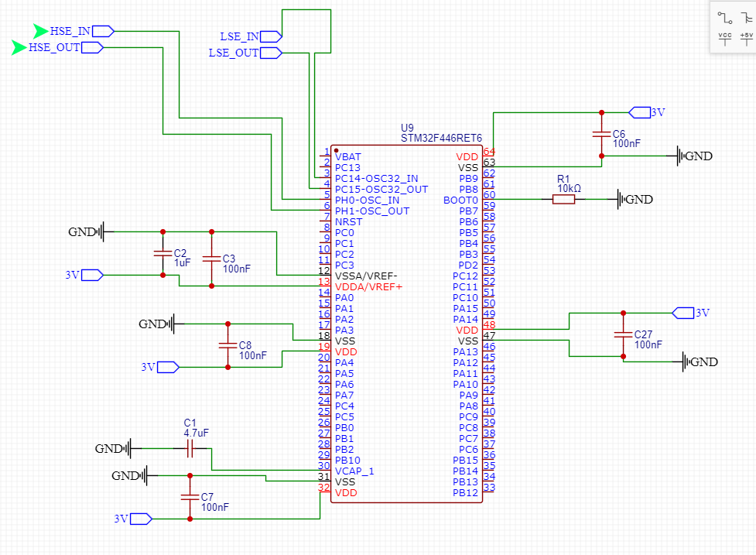The image size is (756, 555).
Task: Click the PB12 pin label
Action: tap(466, 493)
